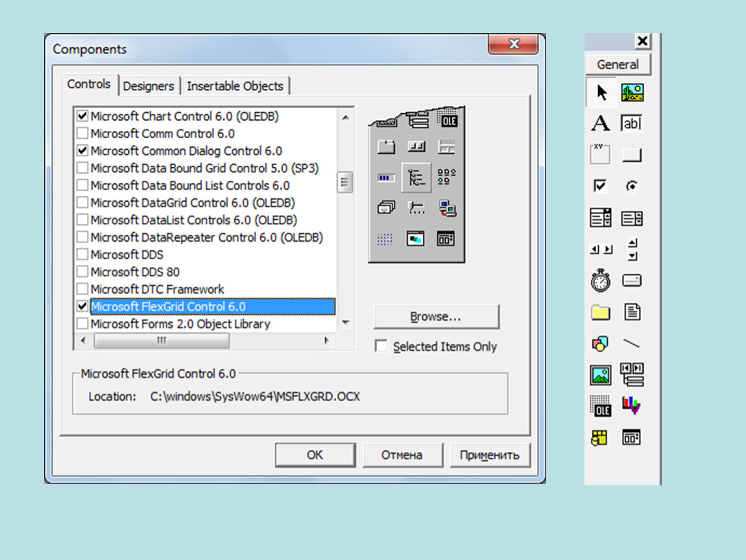Viewport: 746px width, 560px height.
Task: Choose the Shape control in the toolbox
Action: click(600, 344)
